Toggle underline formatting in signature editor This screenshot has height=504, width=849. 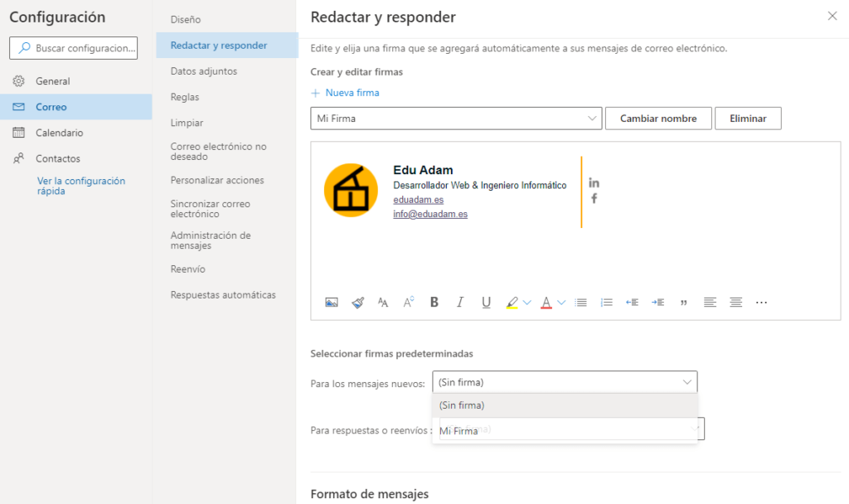(486, 303)
